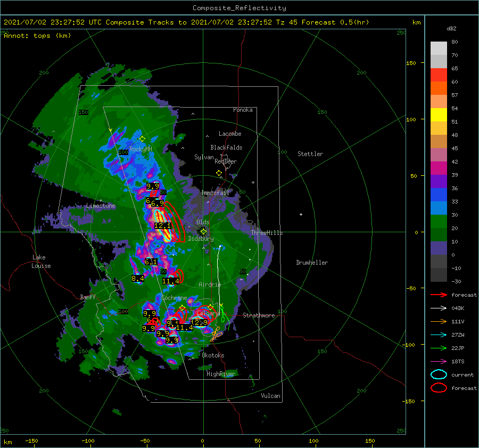Click the storm top label 6.9

158,203
